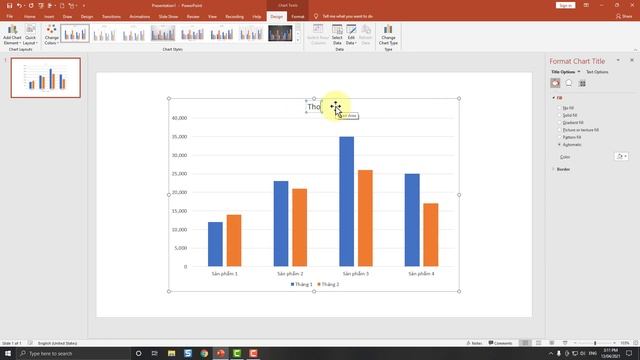Click the chart title text box

pos(314,107)
